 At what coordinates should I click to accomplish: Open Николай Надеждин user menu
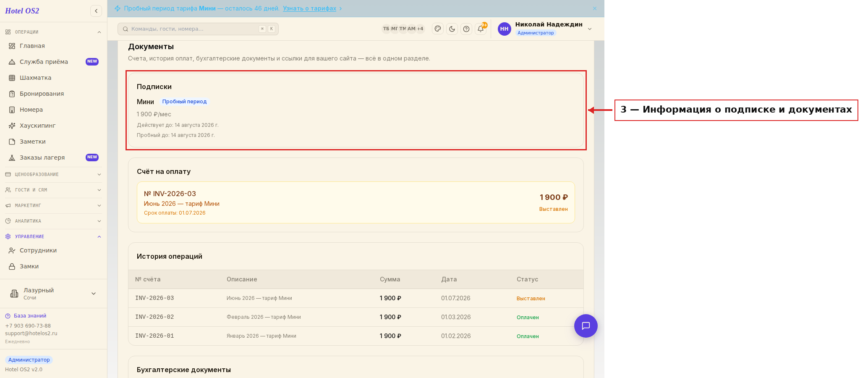coord(545,29)
